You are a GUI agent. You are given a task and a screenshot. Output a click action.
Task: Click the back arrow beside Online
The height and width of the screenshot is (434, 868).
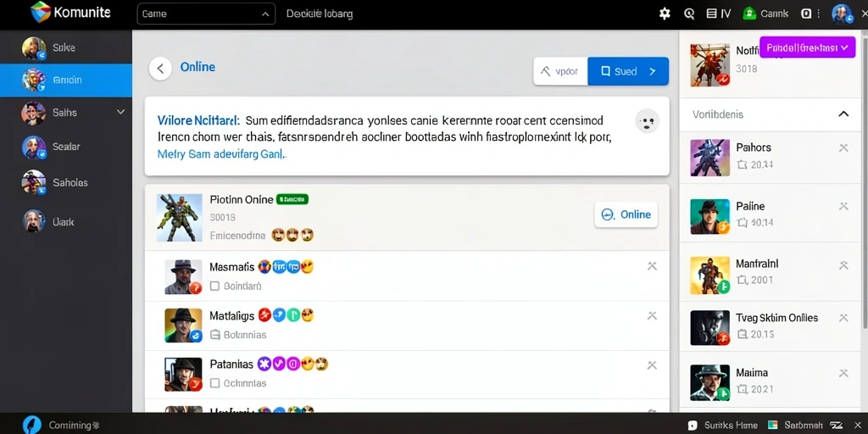tap(160, 68)
